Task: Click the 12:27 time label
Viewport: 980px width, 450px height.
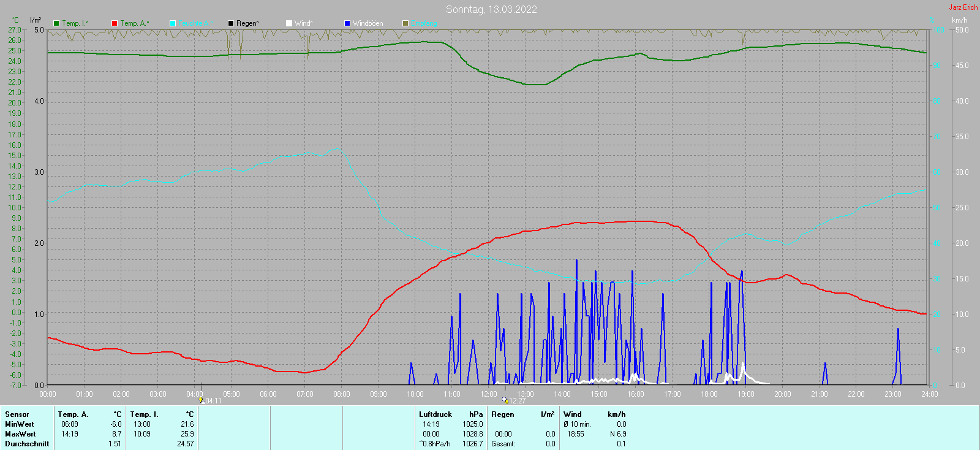Action: pyautogui.click(x=518, y=401)
